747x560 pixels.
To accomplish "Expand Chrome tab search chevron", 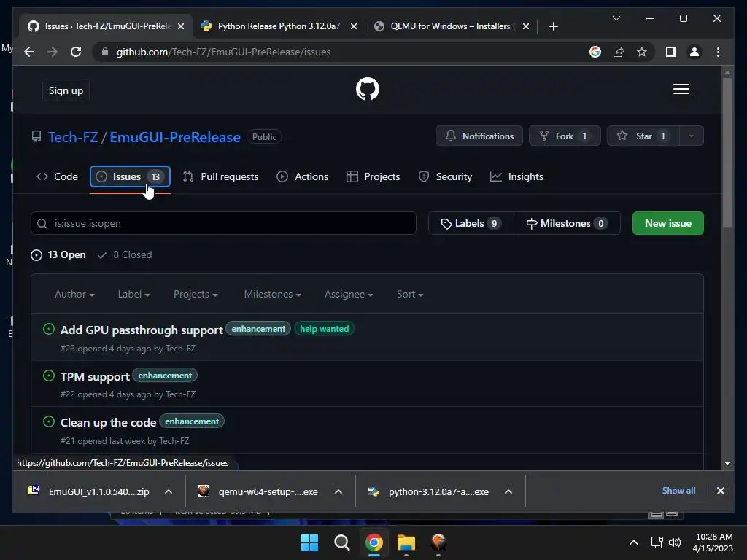I will (616, 18).
